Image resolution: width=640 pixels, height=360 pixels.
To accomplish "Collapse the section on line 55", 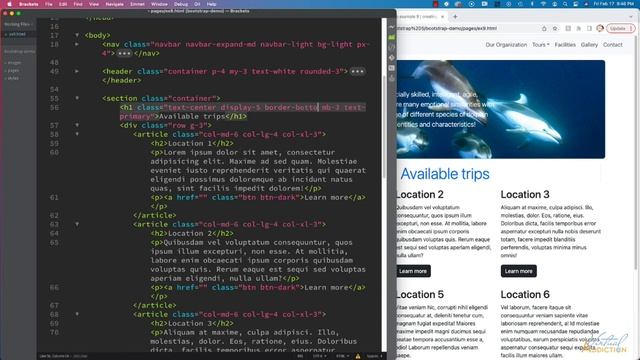I will (77, 98).
